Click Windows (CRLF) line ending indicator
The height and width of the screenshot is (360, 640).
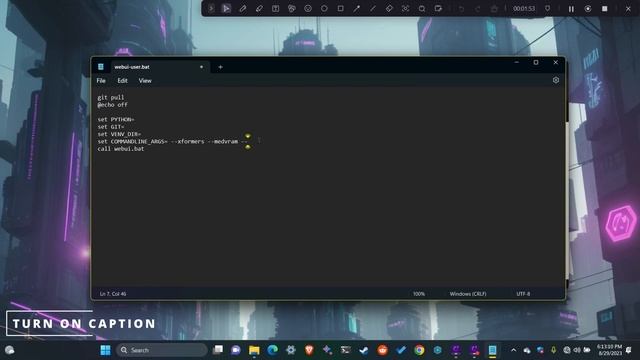click(x=468, y=294)
